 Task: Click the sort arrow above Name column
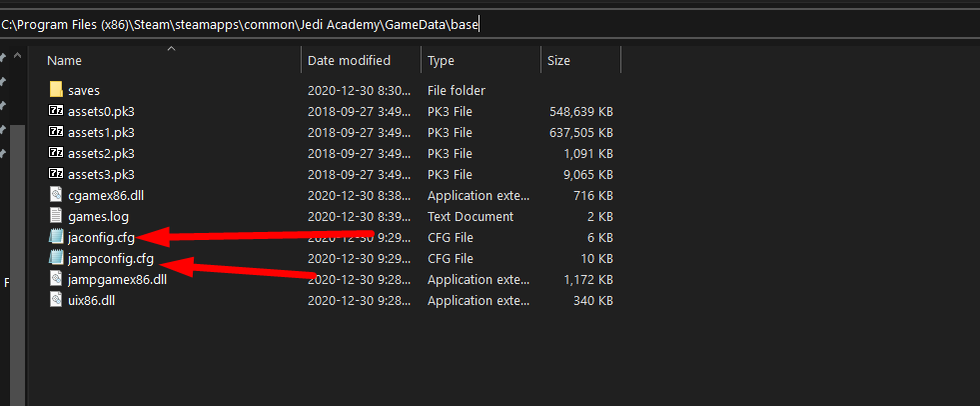pos(171,48)
